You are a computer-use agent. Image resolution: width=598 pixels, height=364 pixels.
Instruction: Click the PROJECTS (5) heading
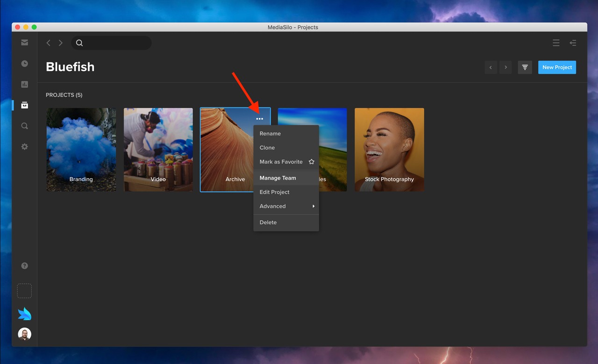tap(64, 95)
